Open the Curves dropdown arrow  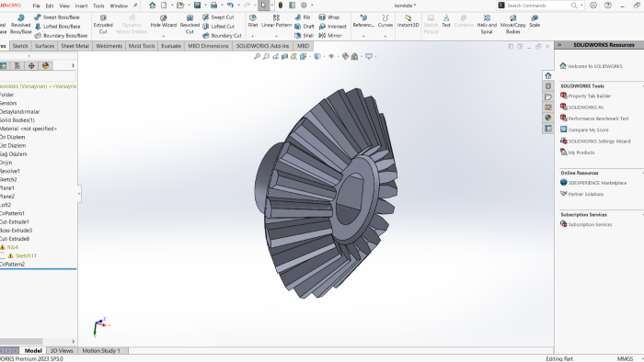(x=385, y=36)
